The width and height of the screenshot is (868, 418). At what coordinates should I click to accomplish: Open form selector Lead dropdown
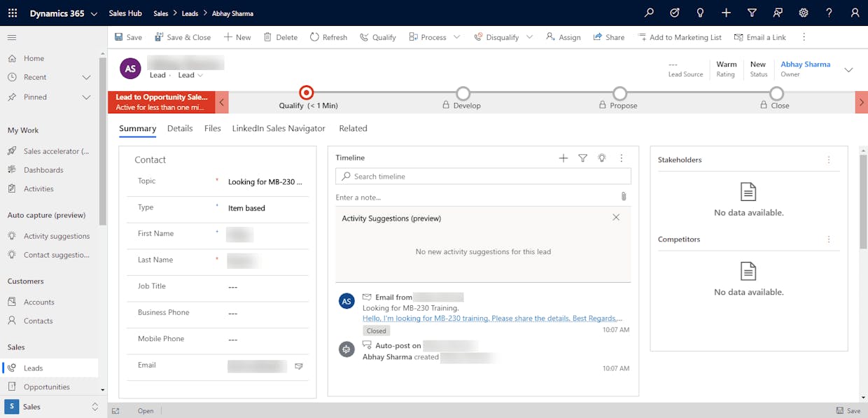(x=190, y=75)
